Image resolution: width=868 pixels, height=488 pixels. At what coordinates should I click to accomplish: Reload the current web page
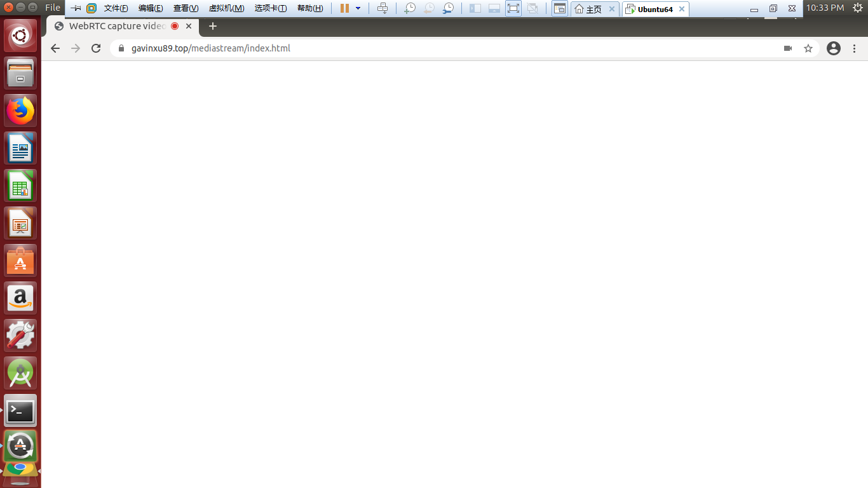[x=96, y=48]
